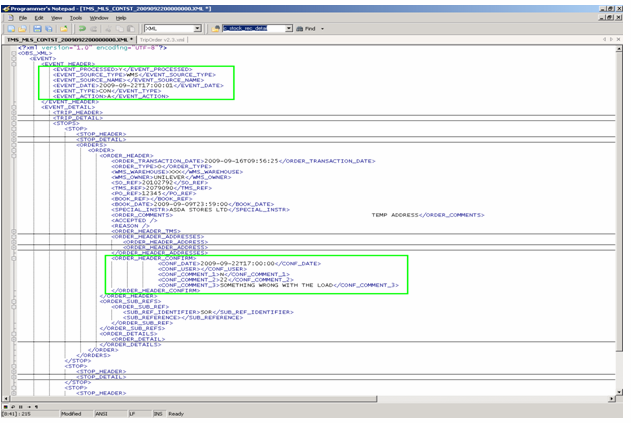Click the Cut scissors icon

point(108,29)
